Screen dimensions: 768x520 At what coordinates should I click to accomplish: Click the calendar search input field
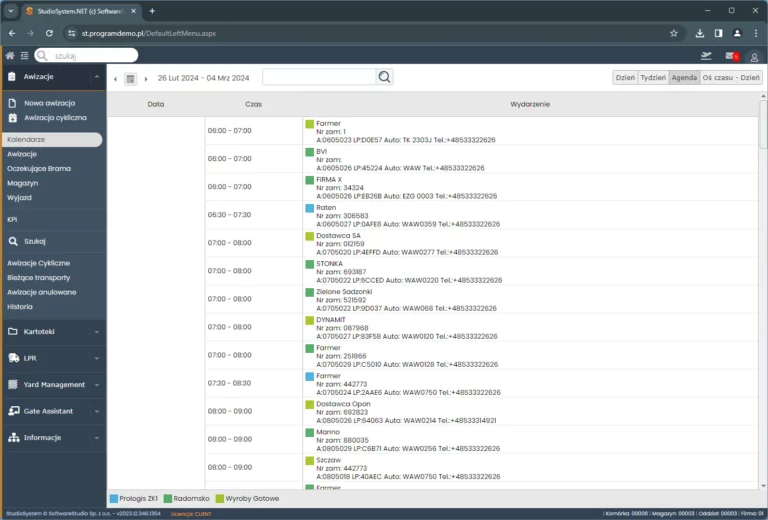[319, 77]
